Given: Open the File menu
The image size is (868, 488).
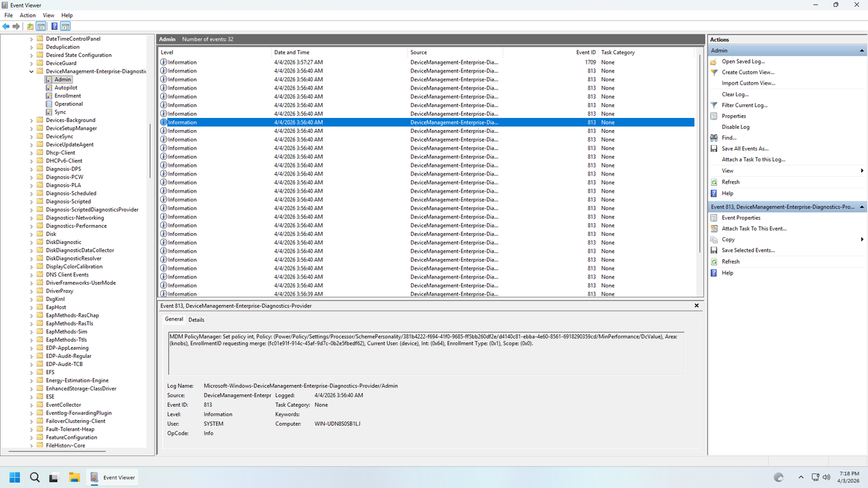Looking at the screenshot, I should click(x=8, y=15).
